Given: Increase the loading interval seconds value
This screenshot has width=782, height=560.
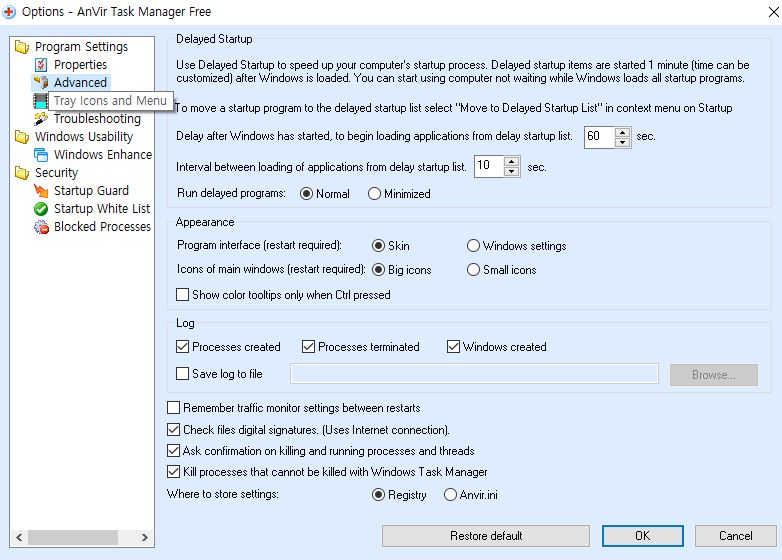Looking at the screenshot, I should click(512, 162).
